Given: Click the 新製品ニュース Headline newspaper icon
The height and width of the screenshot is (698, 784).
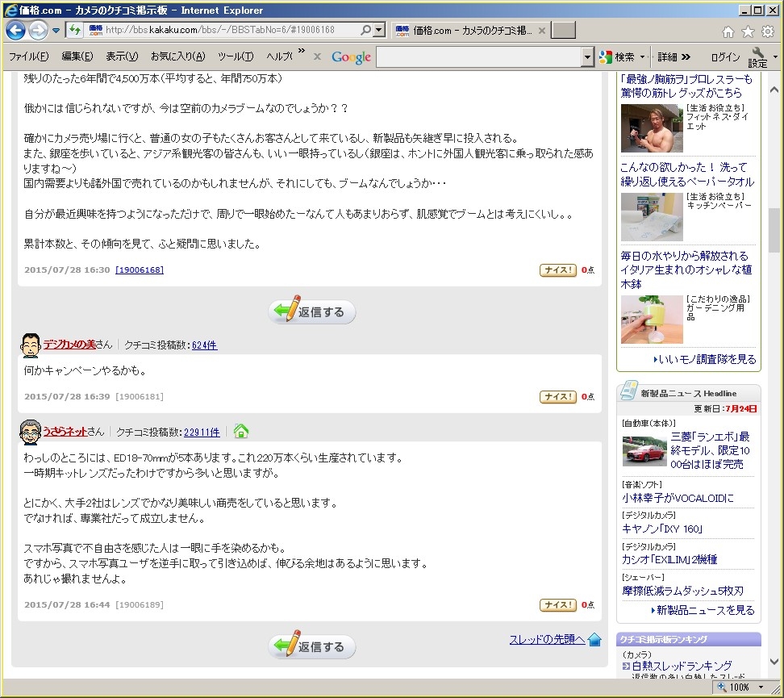Looking at the screenshot, I should pos(628,391).
